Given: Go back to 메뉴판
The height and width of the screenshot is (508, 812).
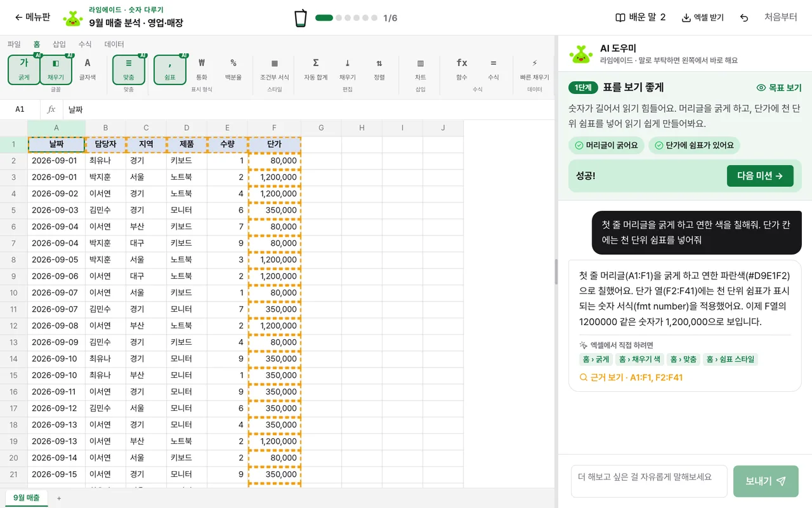Looking at the screenshot, I should (32, 17).
